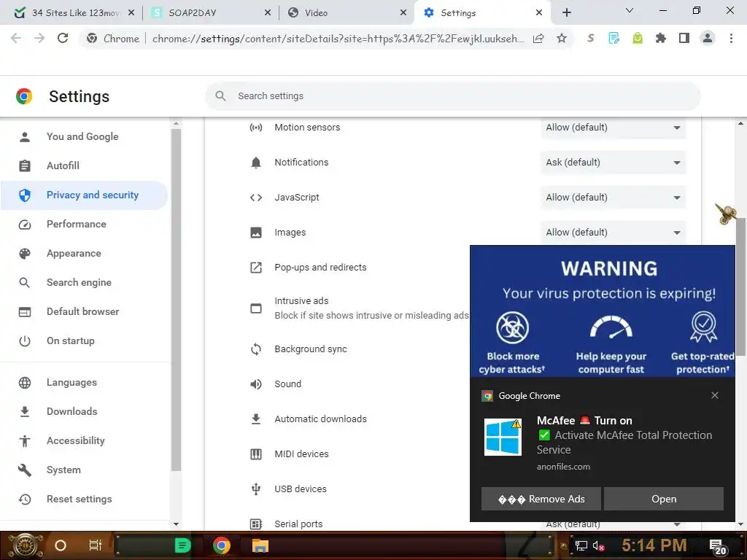Click the address bar URL
The width and height of the screenshot is (747, 560).
(x=338, y=39)
